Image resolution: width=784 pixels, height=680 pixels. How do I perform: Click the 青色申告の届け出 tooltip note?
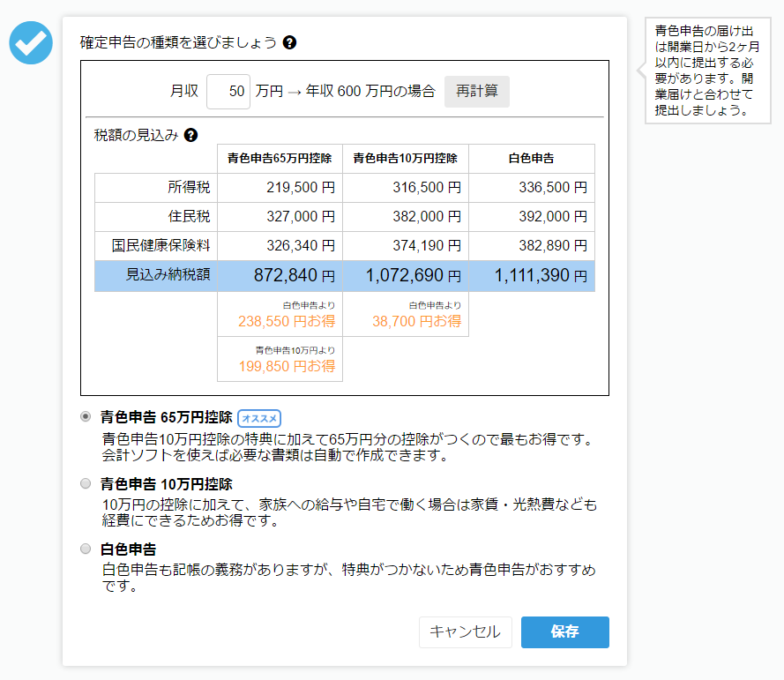pyautogui.click(x=707, y=71)
